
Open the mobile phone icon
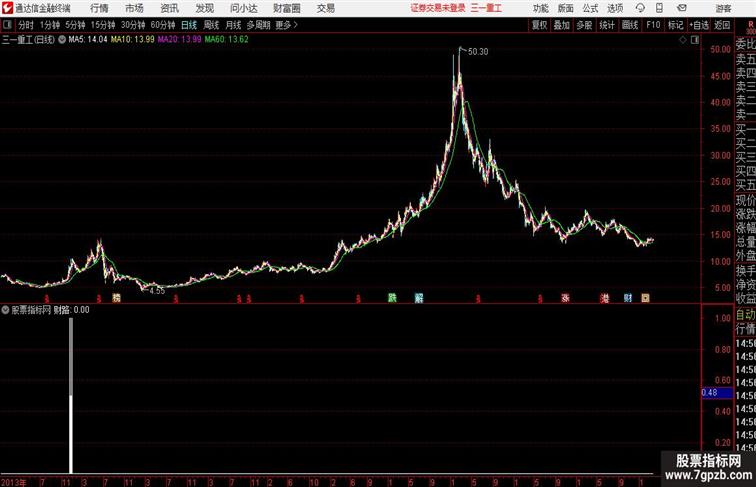[x=659, y=8]
